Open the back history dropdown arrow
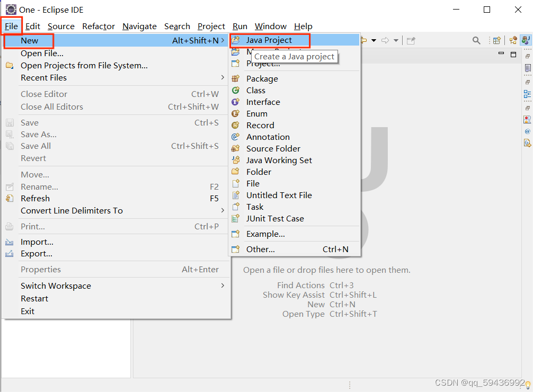Image resolution: width=533 pixels, height=392 pixels. point(374,40)
